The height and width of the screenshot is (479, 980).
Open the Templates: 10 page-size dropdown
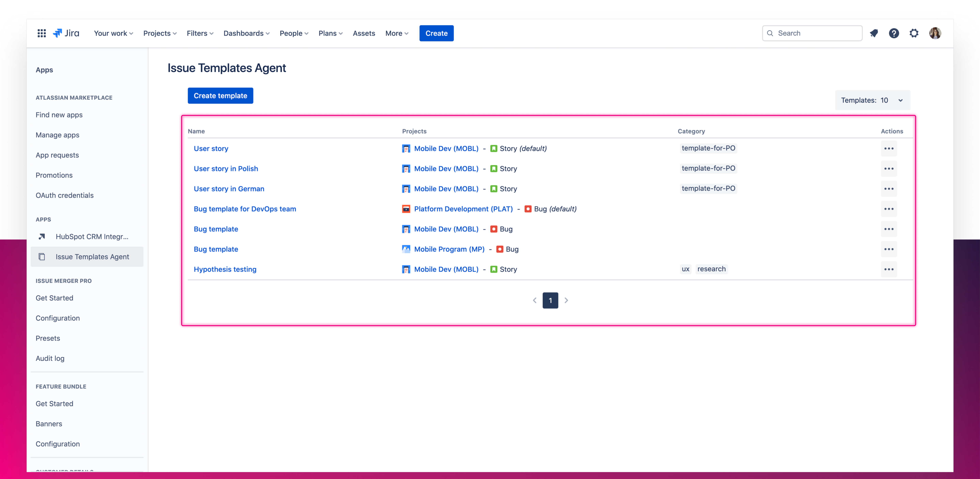(x=872, y=100)
